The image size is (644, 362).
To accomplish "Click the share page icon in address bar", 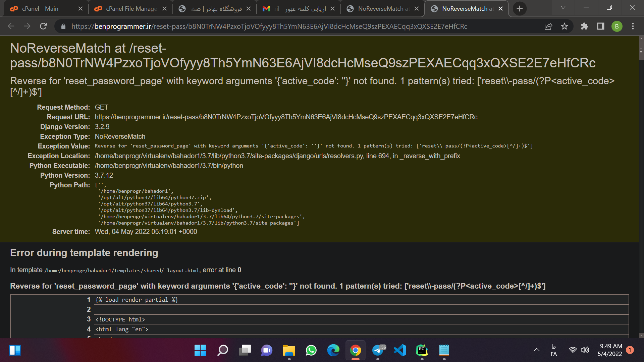I will pyautogui.click(x=548, y=26).
